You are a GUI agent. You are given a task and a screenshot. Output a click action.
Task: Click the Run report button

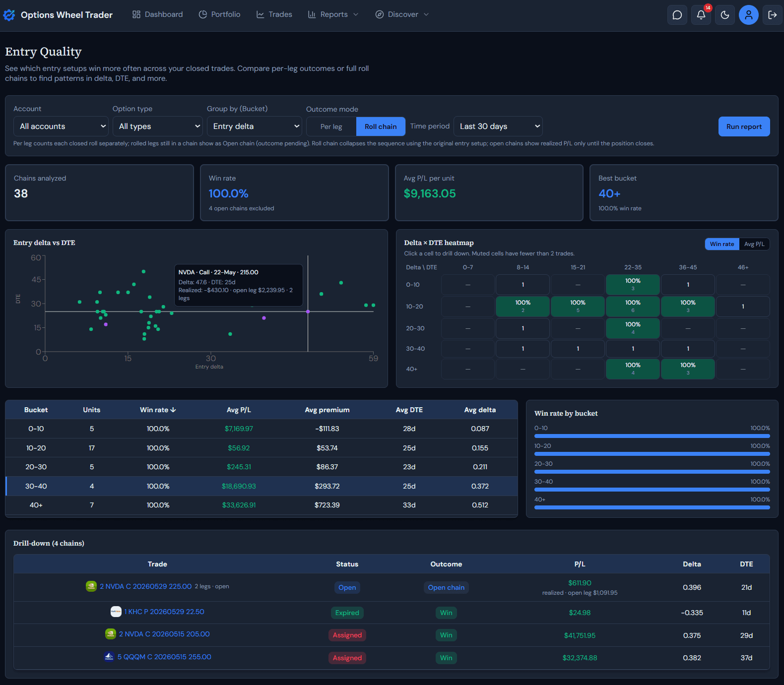[744, 126]
